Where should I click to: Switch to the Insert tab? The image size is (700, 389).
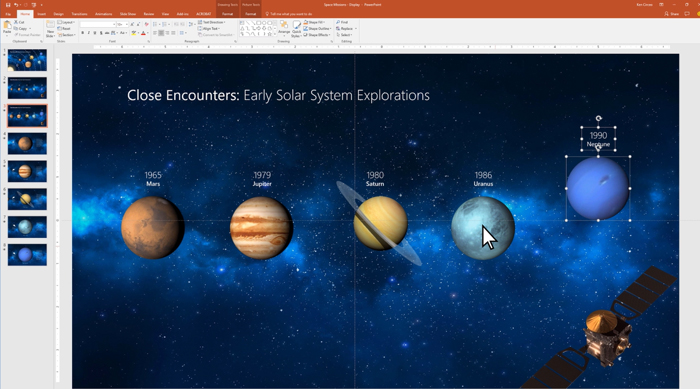42,14
